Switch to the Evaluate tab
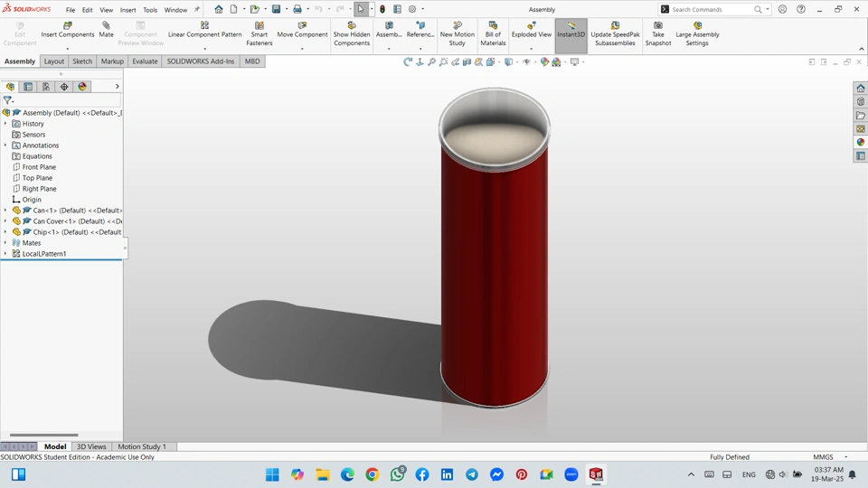This screenshot has height=488, width=868. point(145,61)
